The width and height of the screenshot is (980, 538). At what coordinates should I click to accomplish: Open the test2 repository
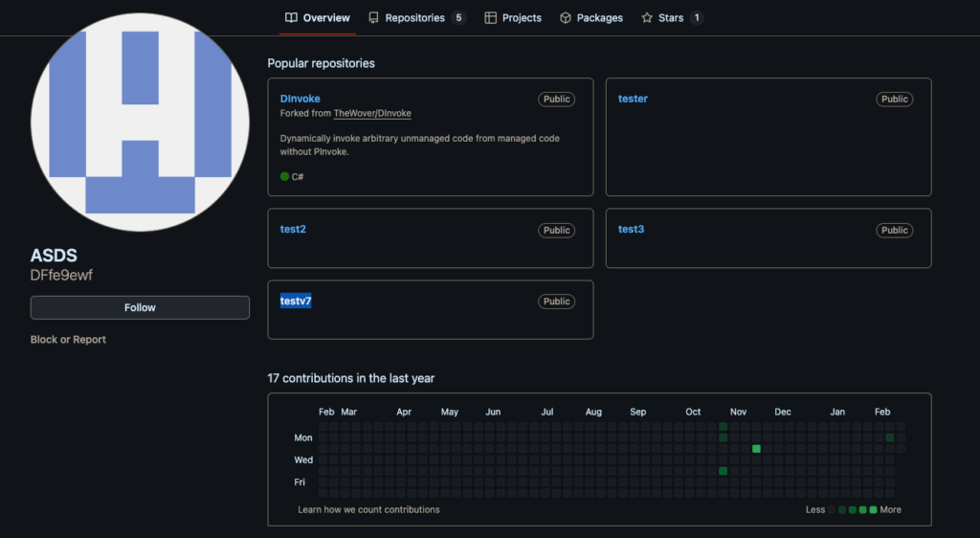coord(293,230)
